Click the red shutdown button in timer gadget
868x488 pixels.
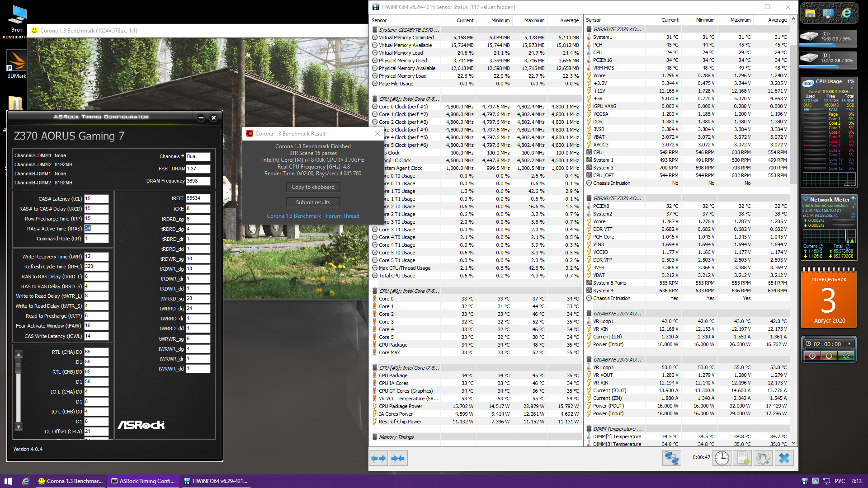(x=812, y=356)
